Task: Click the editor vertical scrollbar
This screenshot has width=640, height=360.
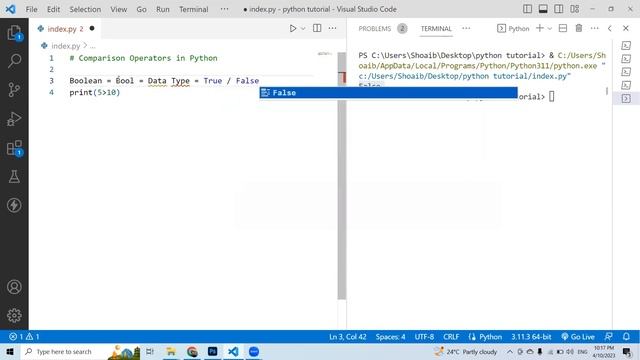Action: [342, 176]
